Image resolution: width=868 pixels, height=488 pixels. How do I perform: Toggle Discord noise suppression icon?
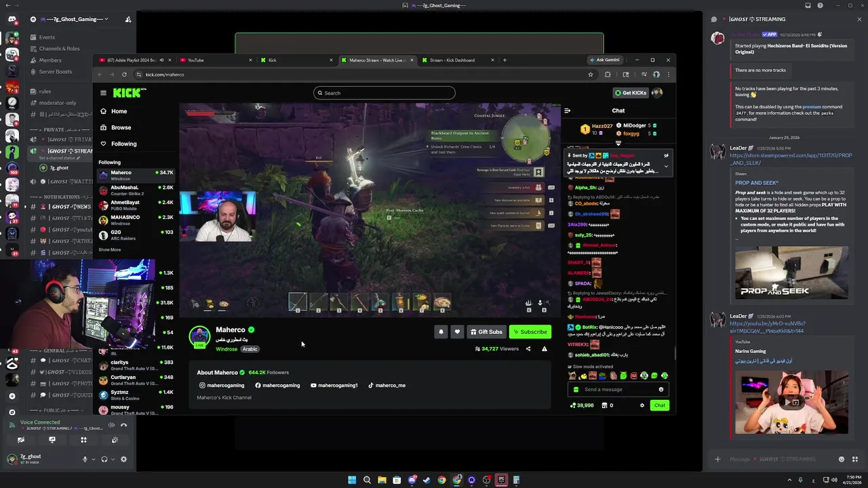(x=111, y=426)
